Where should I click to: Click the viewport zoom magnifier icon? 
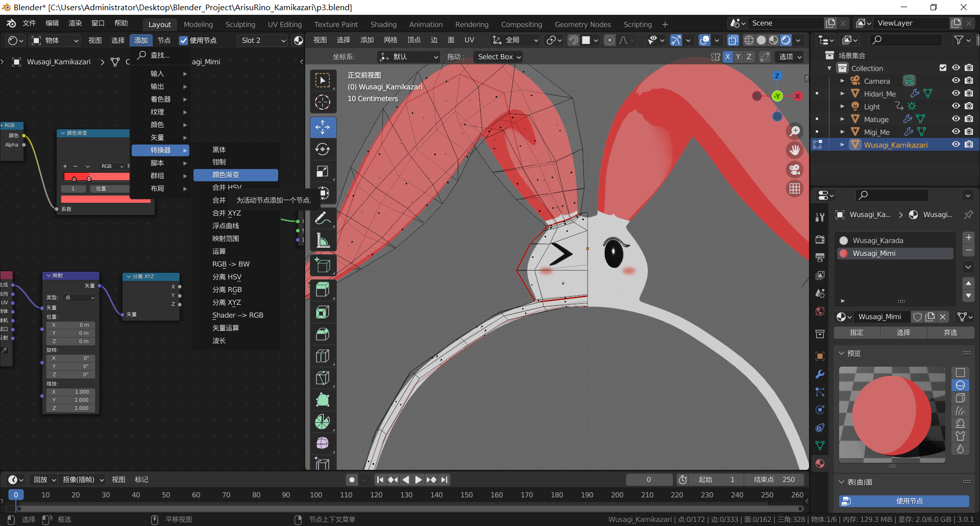coord(795,131)
